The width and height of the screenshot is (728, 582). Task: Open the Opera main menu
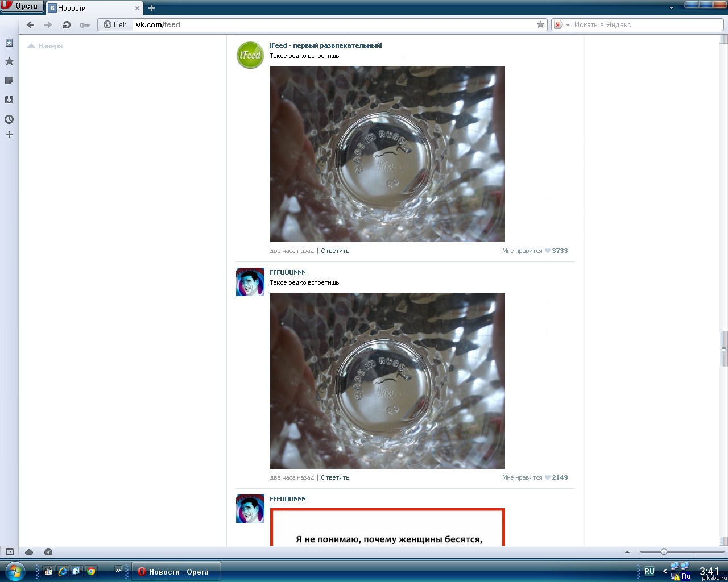pos(22,6)
